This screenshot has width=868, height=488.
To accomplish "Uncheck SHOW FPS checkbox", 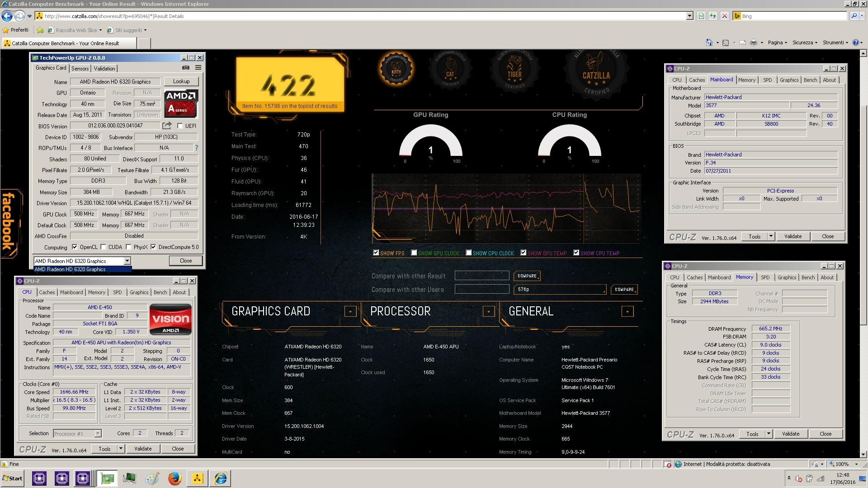I will pos(376,253).
